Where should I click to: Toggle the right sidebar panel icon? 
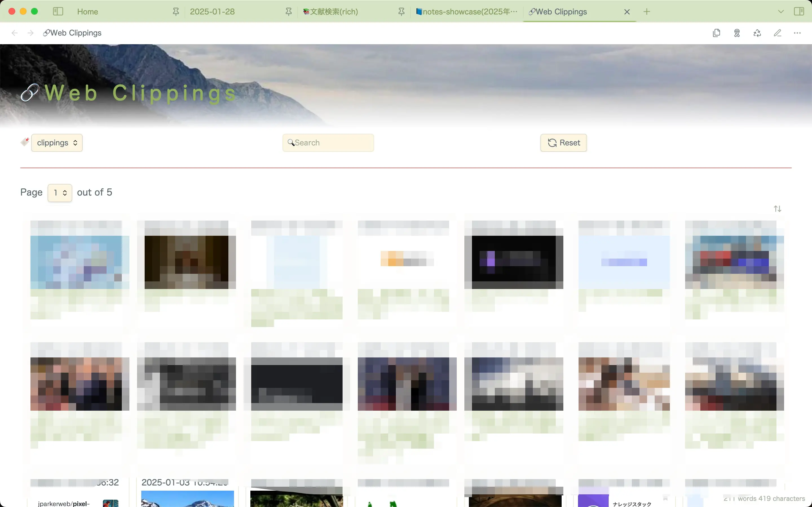[x=799, y=11]
